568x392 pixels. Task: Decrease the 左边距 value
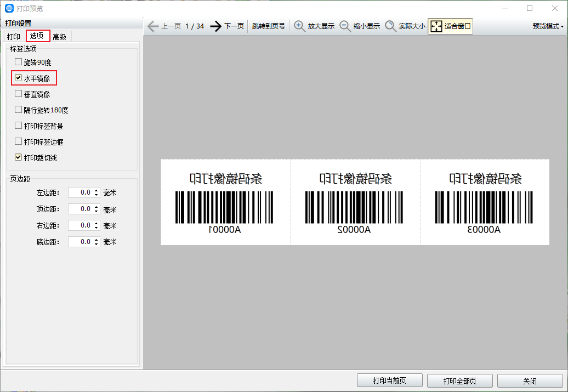(96, 195)
